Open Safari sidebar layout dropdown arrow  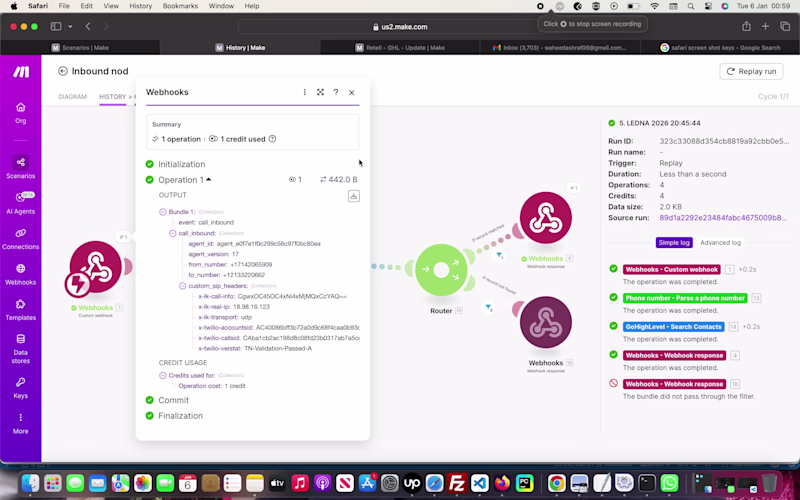[70, 27]
